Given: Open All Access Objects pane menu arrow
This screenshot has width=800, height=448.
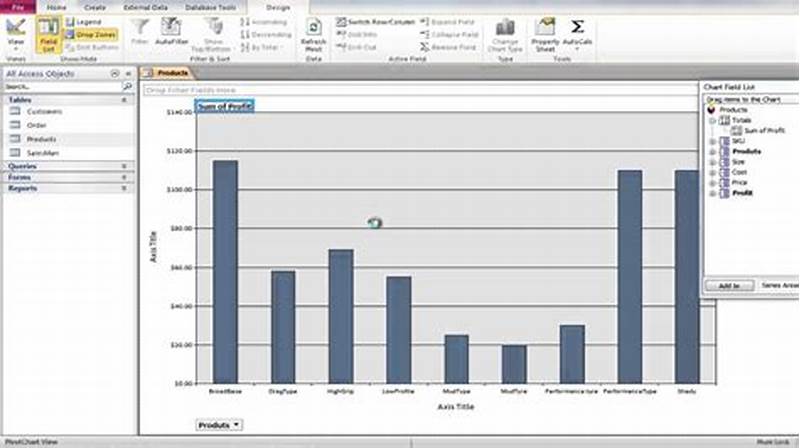Looking at the screenshot, I should coord(114,74).
